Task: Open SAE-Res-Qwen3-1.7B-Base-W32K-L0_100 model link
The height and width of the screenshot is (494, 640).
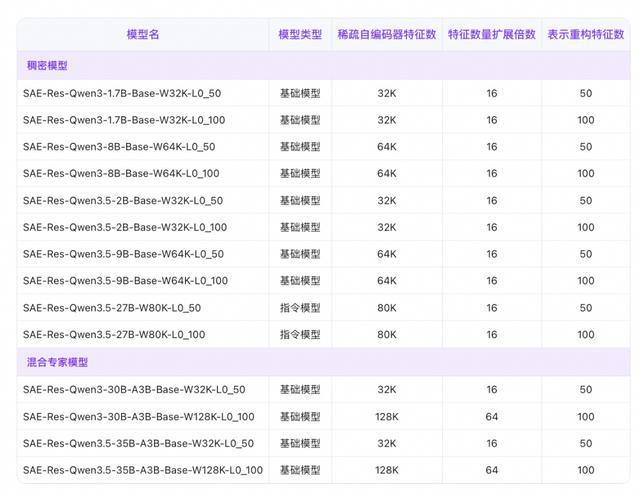Action: [x=124, y=120]
